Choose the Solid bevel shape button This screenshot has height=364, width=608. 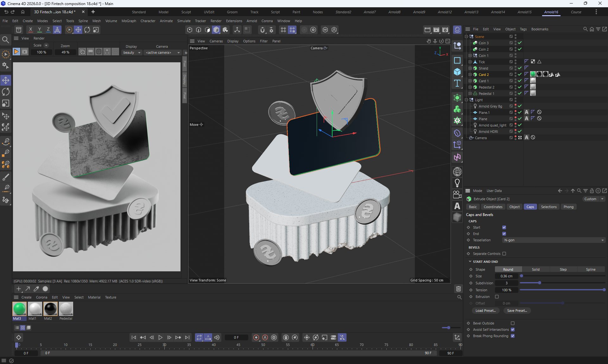[x=535, y=269]
